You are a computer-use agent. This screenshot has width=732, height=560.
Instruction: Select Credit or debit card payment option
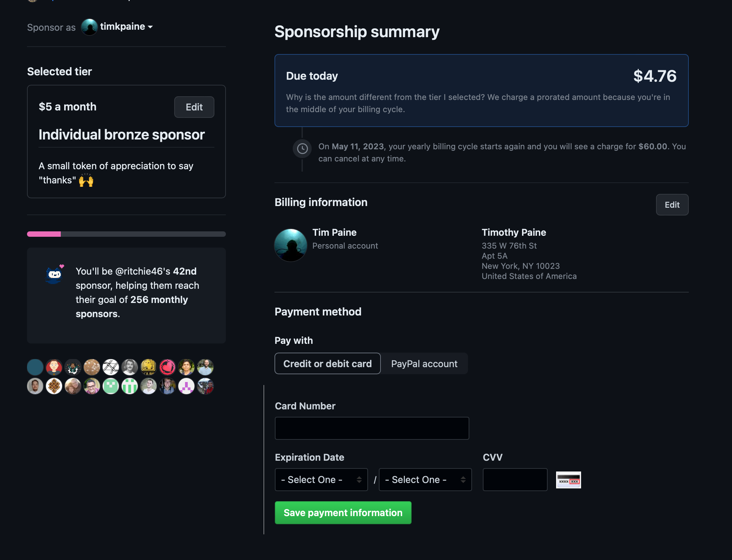click(328, 363)
